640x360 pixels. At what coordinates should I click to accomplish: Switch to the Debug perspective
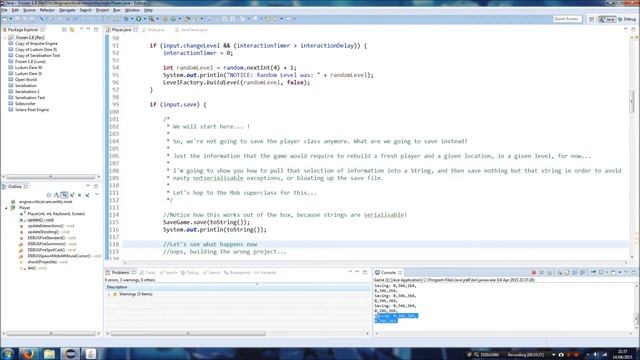pos(627,19)
